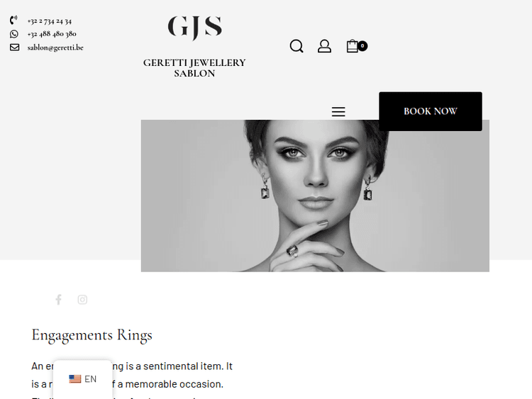Email sablon@geretti.be
532x399 pixels.
[x=55, y=47]
